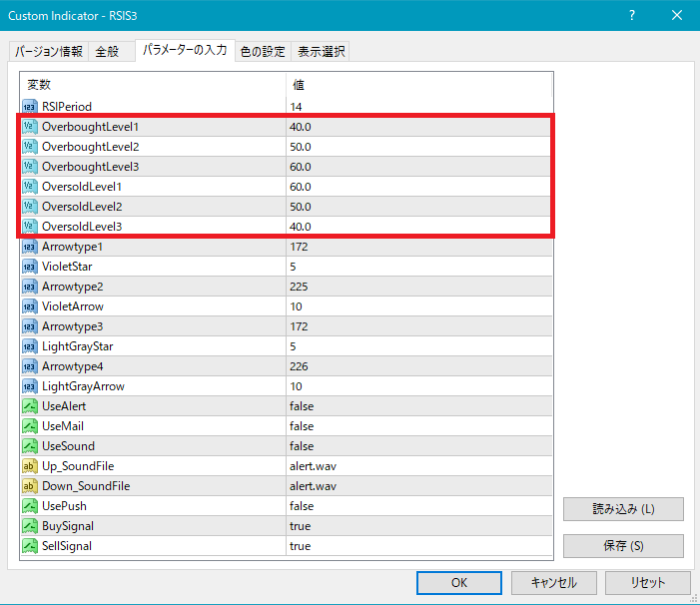Click the UseSound value false
Image resolution: width=700 pixels, height=605 pixels.
pyautogui.click(x=302, y=446)
